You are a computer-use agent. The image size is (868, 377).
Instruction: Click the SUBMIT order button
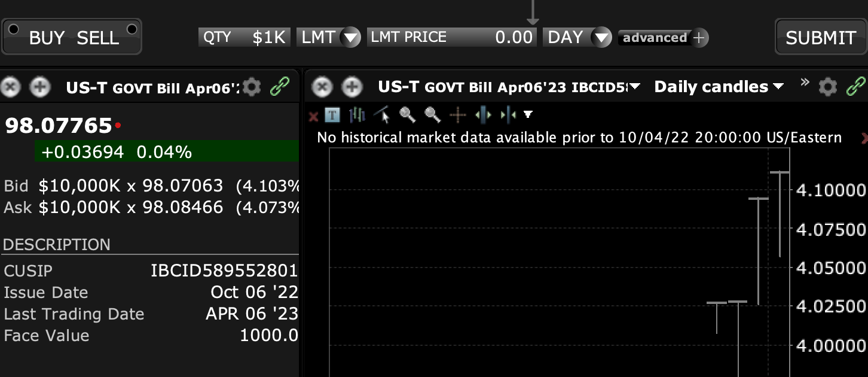820,38
